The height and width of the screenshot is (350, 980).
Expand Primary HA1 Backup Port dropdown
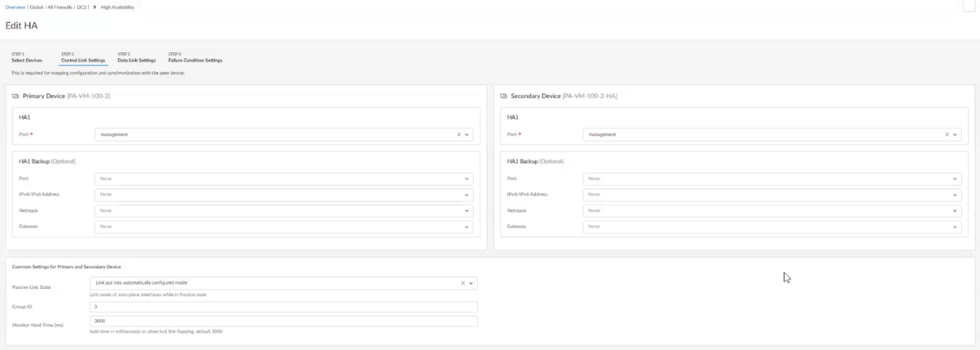tap(467, 179)
